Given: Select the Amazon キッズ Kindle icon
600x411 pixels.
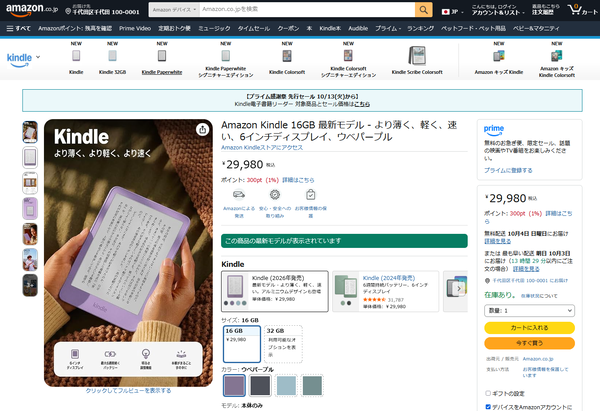Looking at the screenshot, I should coord(499,56).
